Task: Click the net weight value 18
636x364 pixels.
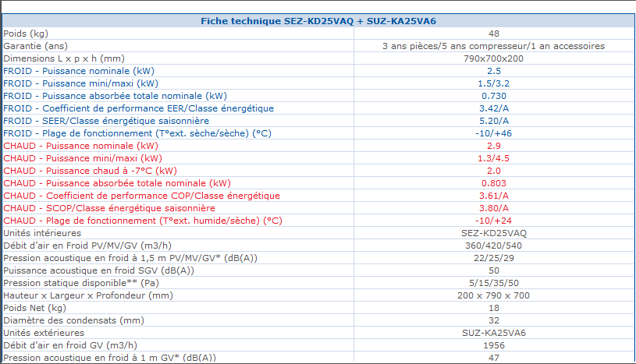Action: (494, 308)
